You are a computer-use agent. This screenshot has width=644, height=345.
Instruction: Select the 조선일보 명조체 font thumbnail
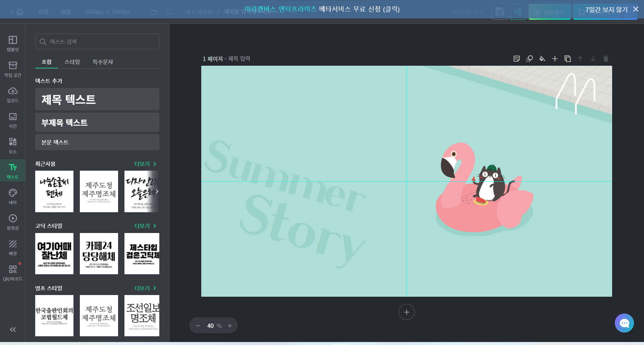[x=142, y=315]
